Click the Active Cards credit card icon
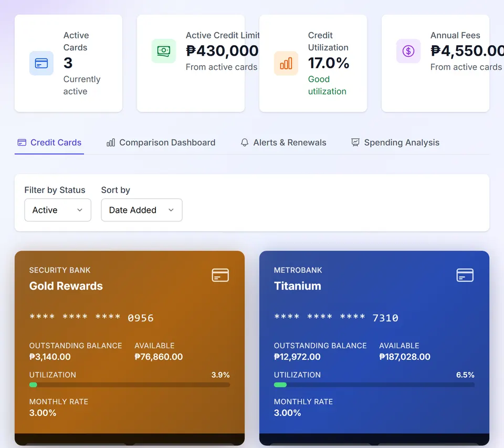The image size is (504, 448). [x=41, y=63]
